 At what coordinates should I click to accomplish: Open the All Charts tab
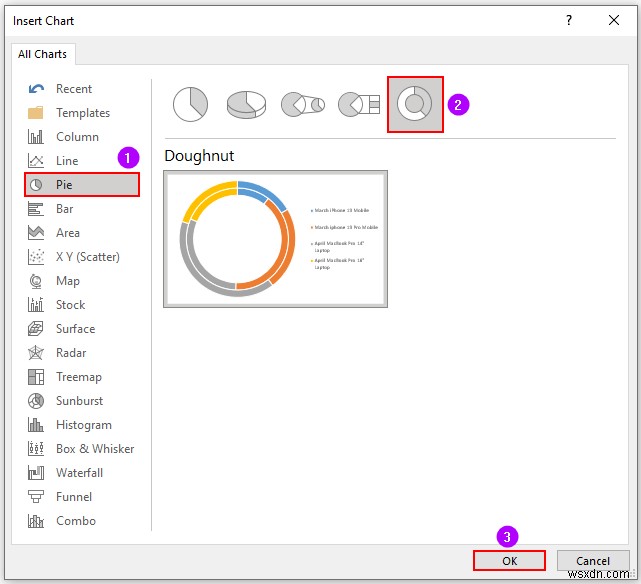click(43, 54)
